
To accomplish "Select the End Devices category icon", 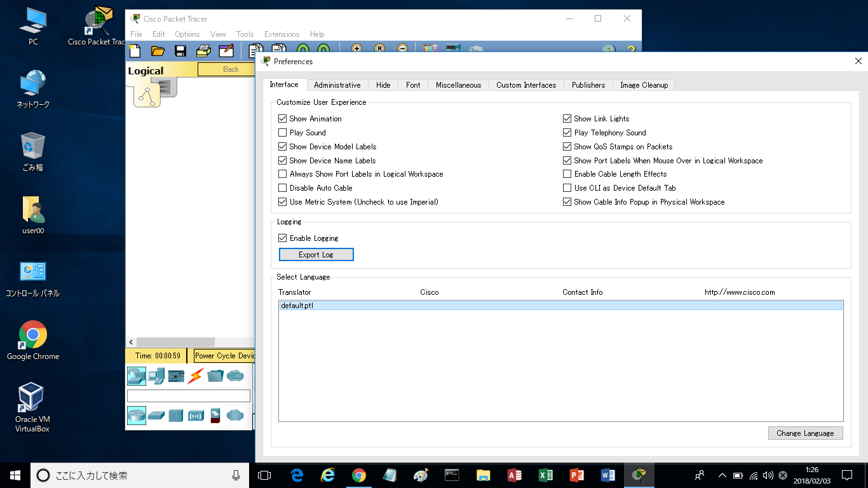I will 156,376.
